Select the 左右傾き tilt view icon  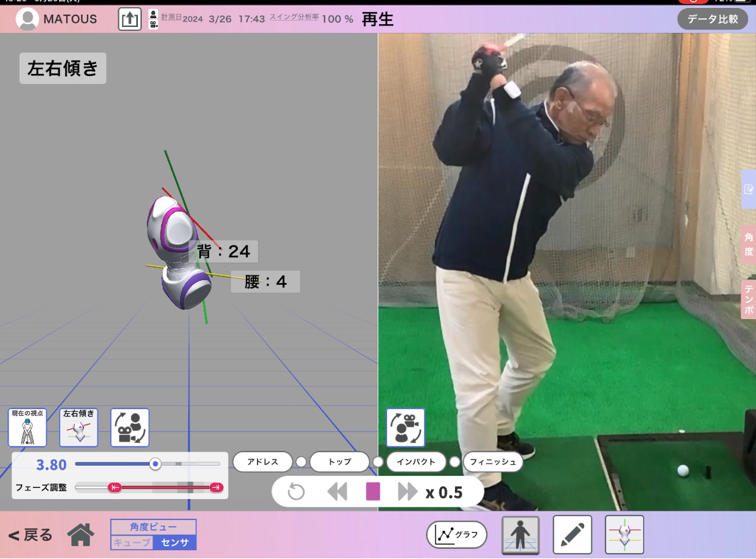[79, 427]
